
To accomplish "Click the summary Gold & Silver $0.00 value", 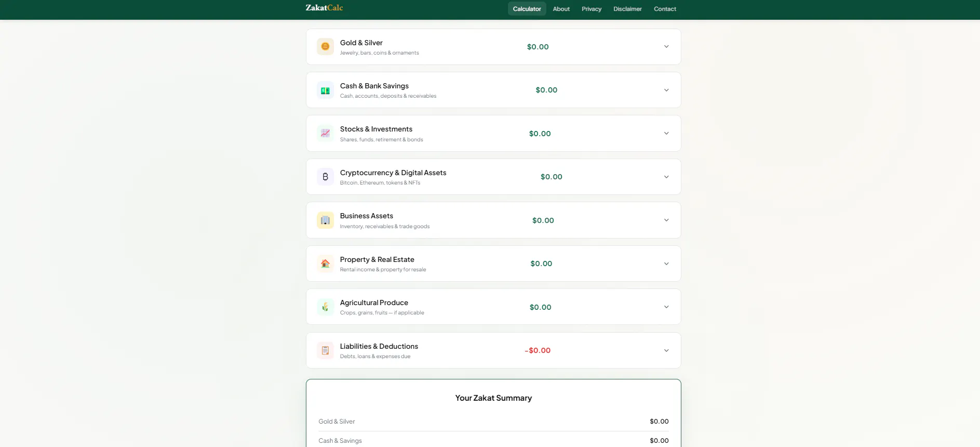I will tap(659, 422).
